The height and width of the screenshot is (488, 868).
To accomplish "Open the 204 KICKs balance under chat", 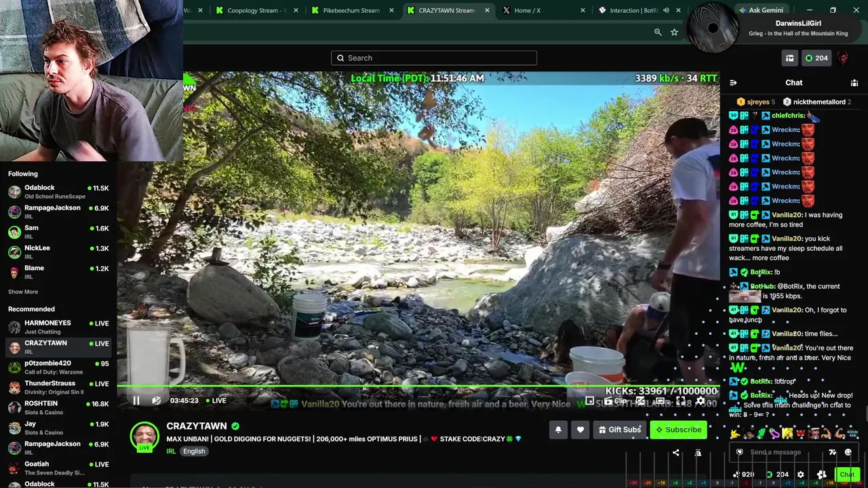I will click(777, 474).
